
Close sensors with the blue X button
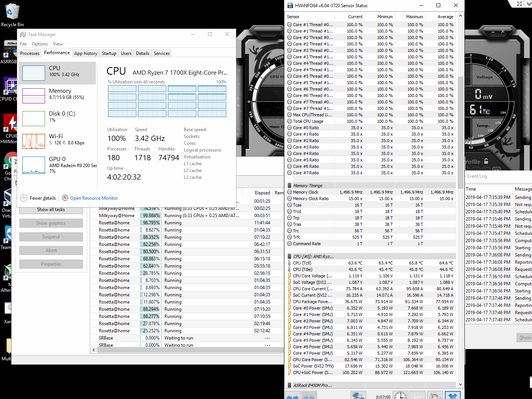click(453, 396)
